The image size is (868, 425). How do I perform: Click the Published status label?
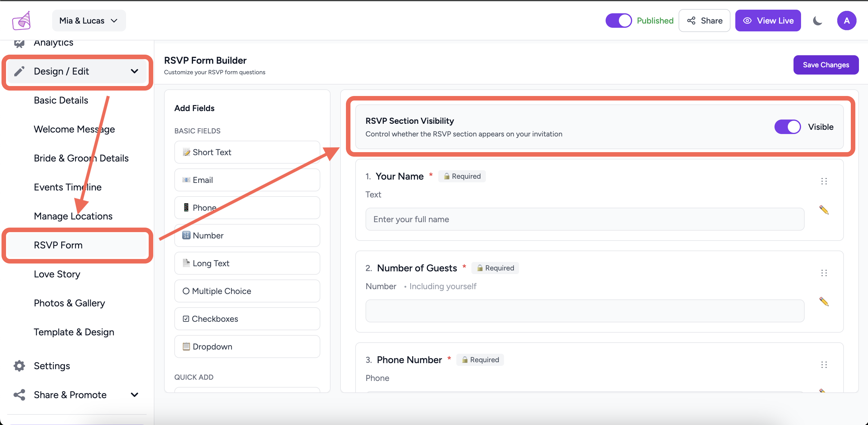[655, 21]
